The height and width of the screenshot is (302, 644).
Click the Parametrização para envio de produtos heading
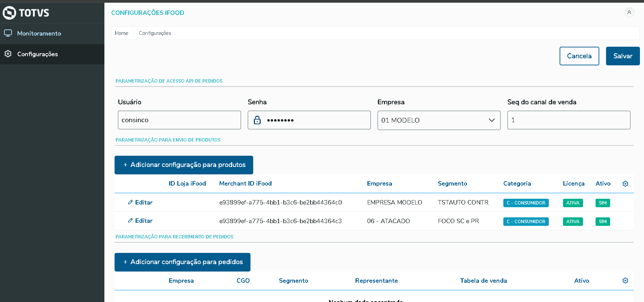click(168, 140)
